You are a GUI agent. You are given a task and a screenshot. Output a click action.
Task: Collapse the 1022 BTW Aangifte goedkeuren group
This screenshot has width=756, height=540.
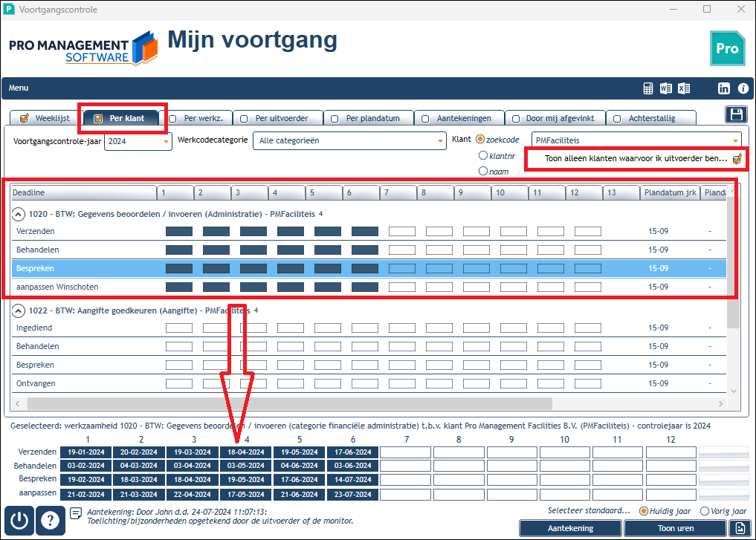(18, 310)
